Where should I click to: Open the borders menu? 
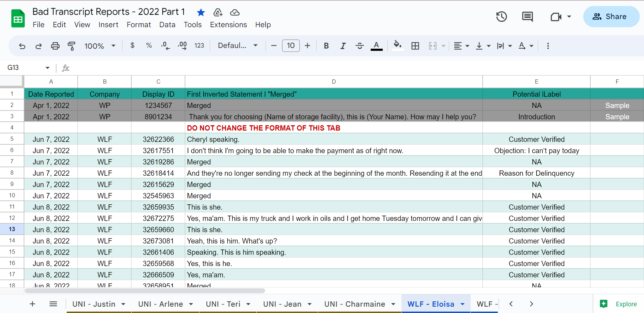(x=415, y=46)
